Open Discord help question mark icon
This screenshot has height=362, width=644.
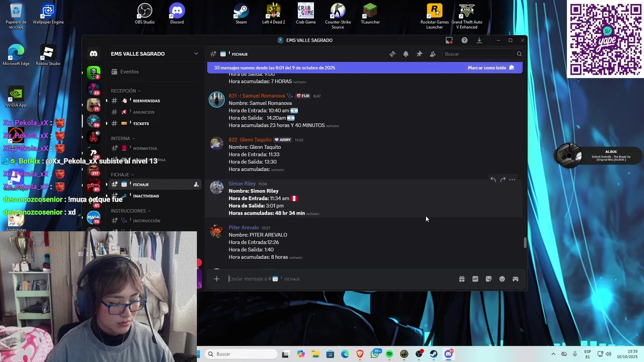[464, 40]
